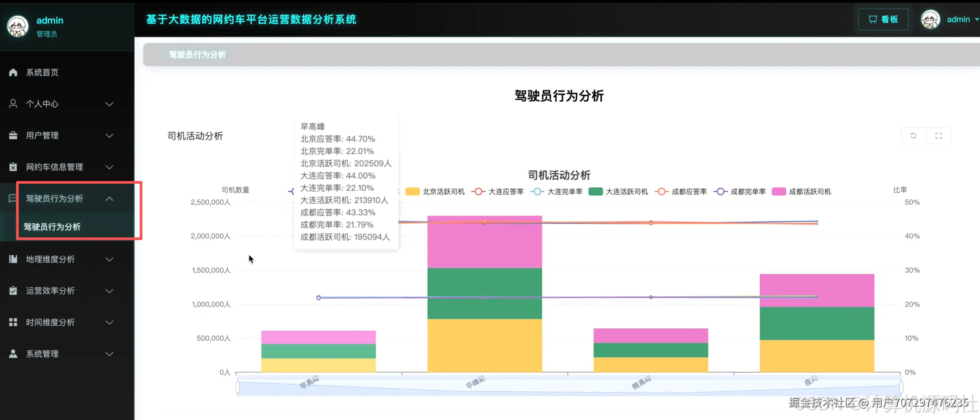Click the 2,500,000人 axis label
The height and width of the screenshot is (420, 980).
210,202
